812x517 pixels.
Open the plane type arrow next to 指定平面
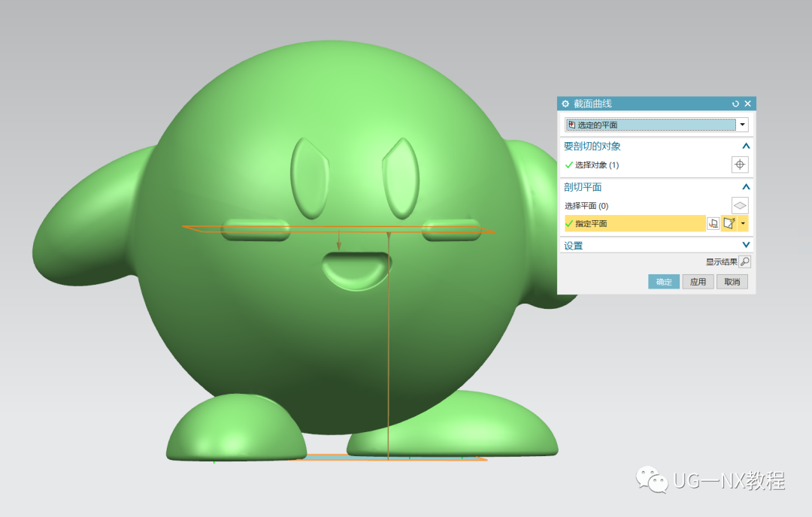pyautogui.click(x=743, y=224)
